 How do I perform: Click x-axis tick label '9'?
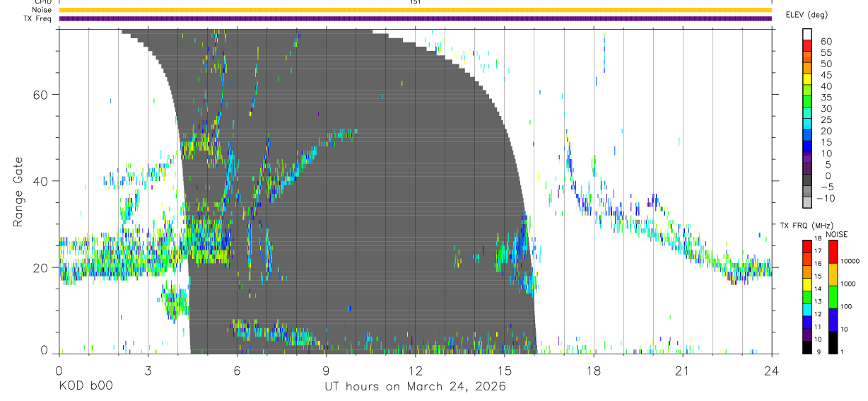(x=326, y=371)
